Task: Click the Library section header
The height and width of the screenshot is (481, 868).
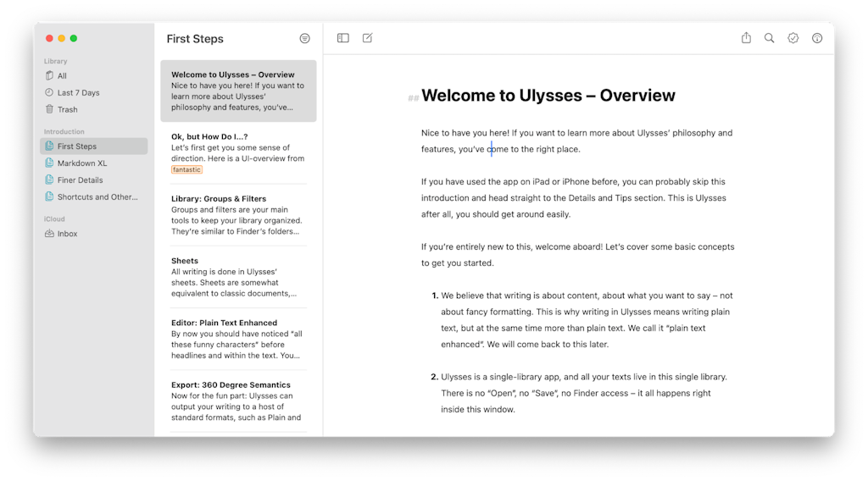Action: [55, 61]
